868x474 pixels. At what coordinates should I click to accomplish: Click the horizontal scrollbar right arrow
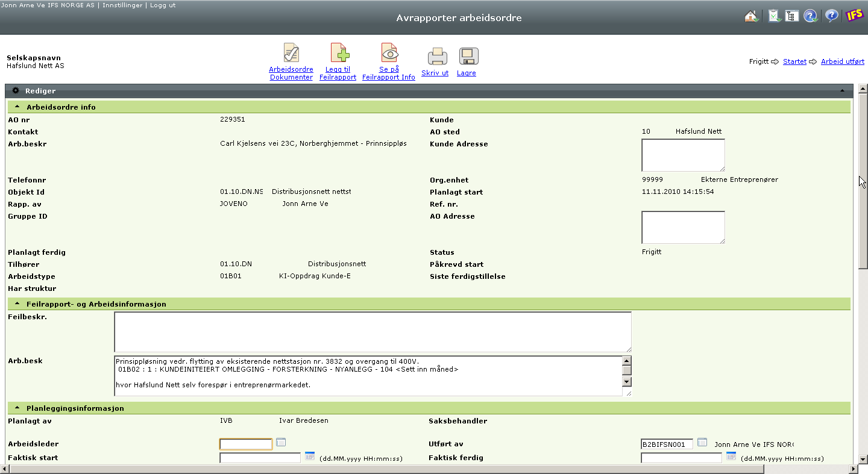tap(852, 469)
